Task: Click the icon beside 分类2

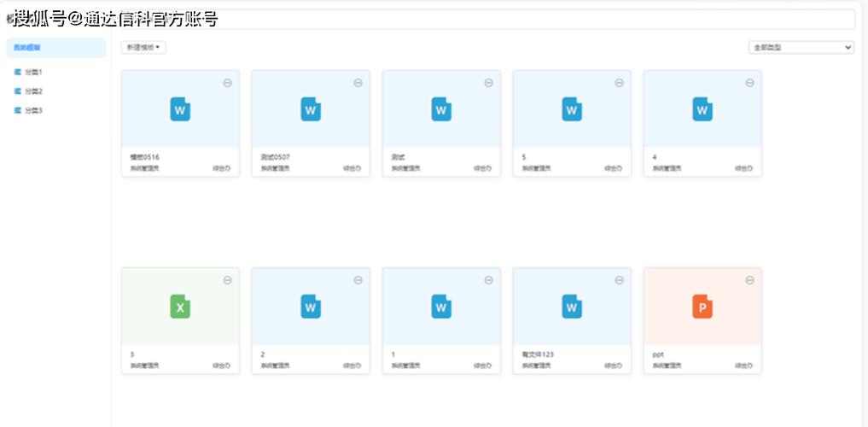Action: point(18,91)
